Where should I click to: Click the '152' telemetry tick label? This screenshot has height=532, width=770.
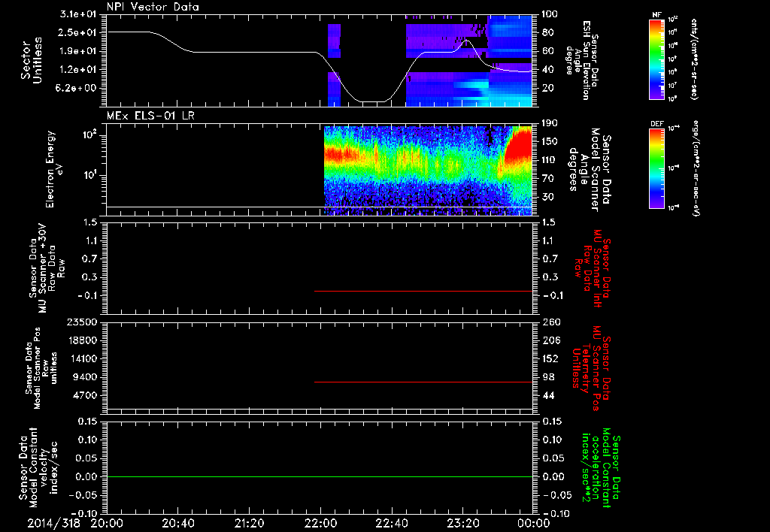pyautogui.click(x=551, y=358)
